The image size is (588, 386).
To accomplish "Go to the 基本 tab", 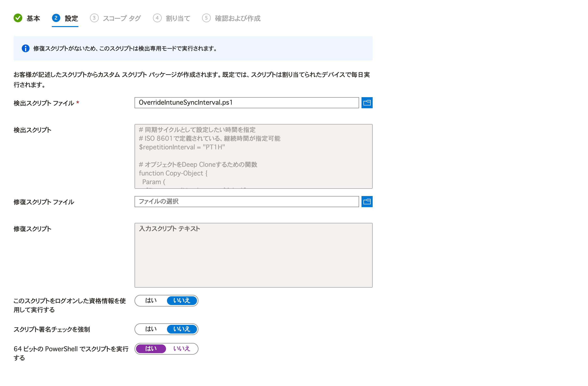I will click(27, 18).
